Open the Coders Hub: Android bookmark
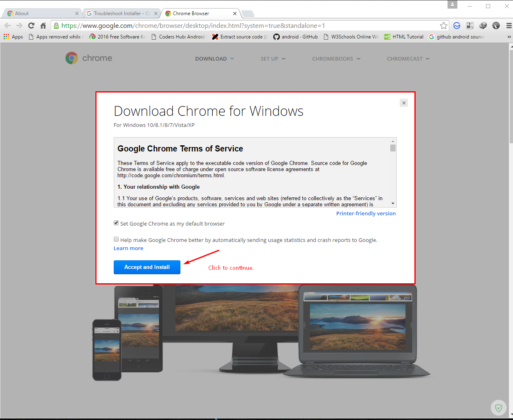 pos(178,37)
